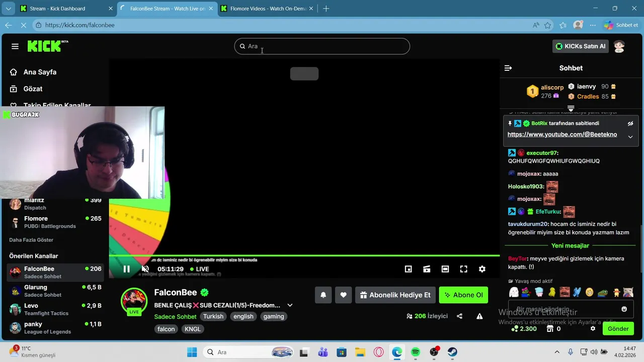Open the profile avatar menu

tap(619, 46)
